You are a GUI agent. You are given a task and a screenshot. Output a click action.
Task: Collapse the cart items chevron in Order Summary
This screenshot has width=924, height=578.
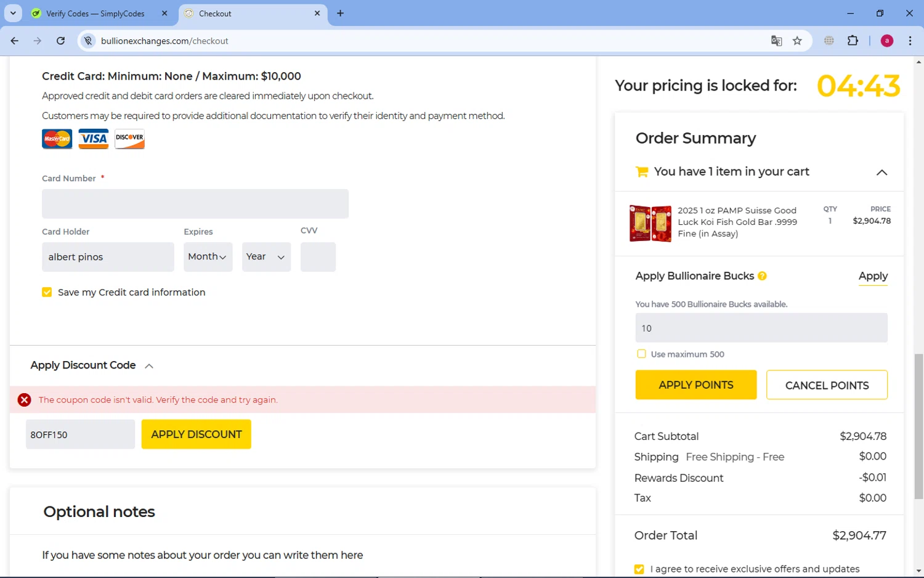(x=881, y=173)
